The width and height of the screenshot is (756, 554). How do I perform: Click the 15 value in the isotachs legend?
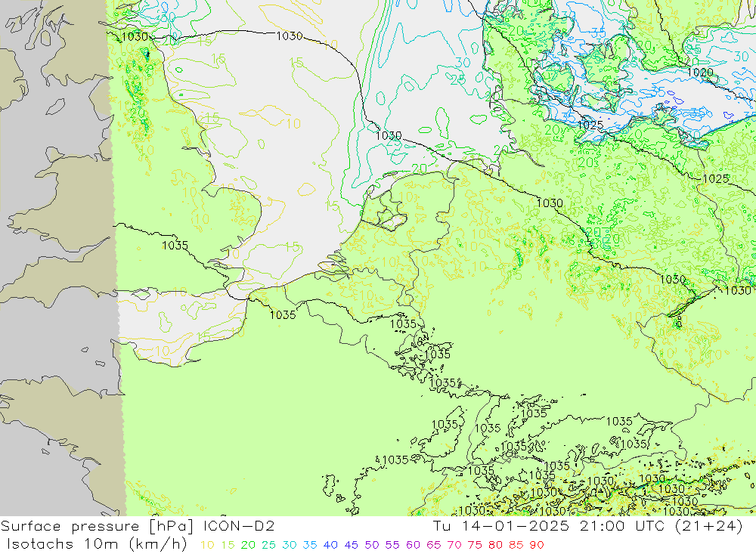228,545
